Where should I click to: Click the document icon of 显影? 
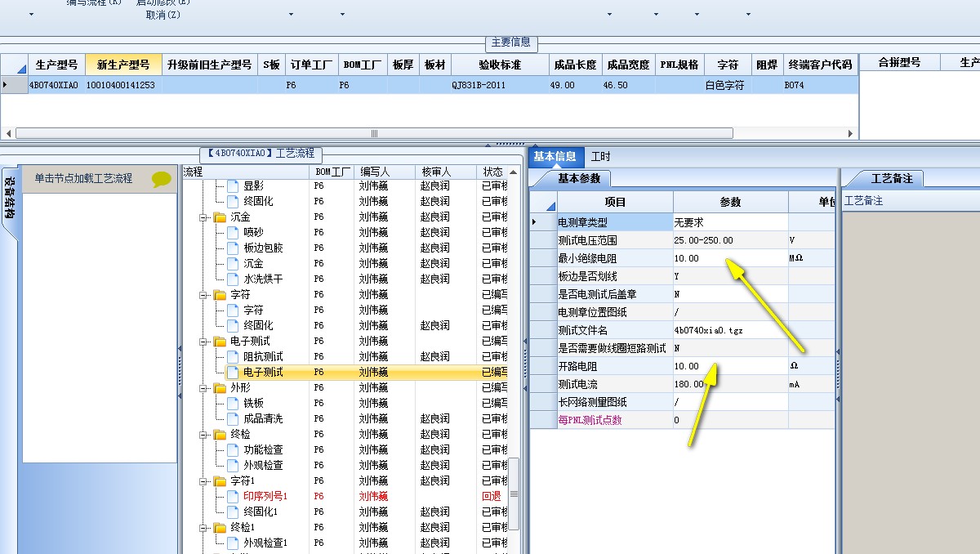233,186
